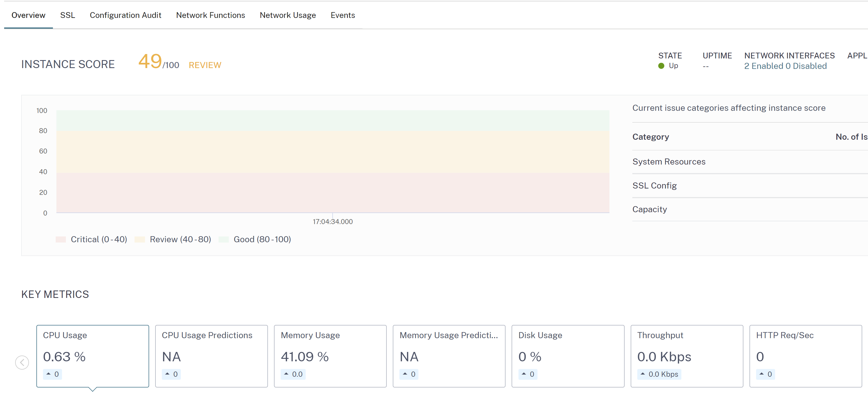Viewport: 868px width, 393px height.
Task: Click the green good band in the score chart
Action: point(333,120)
